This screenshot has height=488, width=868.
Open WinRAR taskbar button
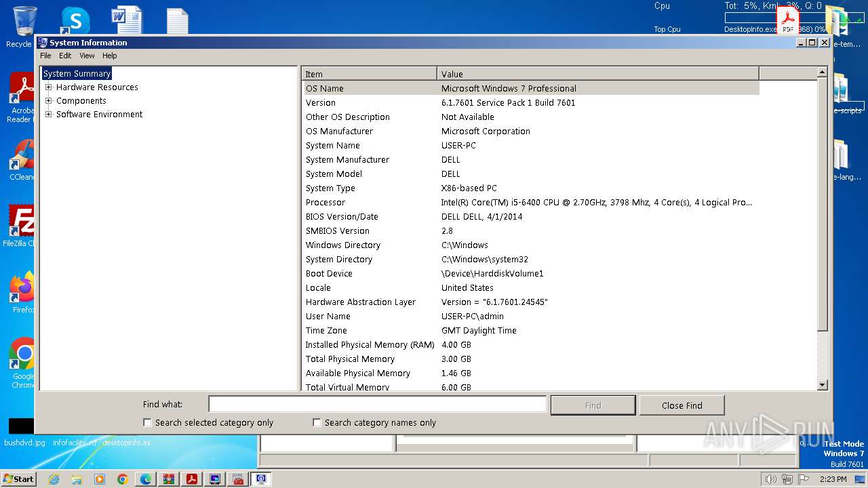pos(169,479)
